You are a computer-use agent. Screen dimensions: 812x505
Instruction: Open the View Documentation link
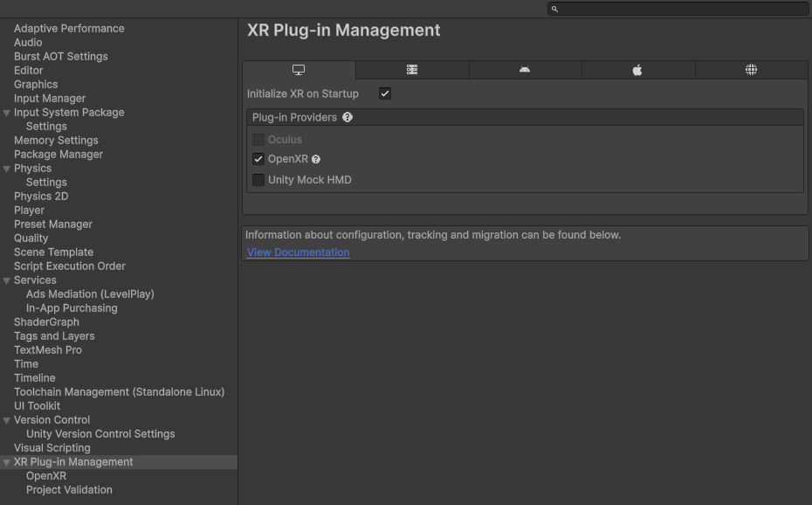(x=299, y=252)
